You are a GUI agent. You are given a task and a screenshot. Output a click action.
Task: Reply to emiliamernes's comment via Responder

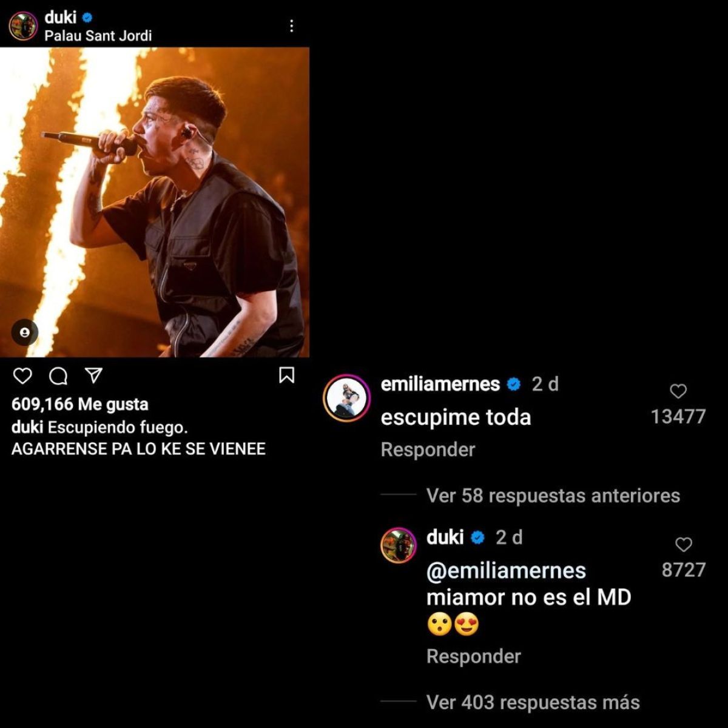pos(428,450)
